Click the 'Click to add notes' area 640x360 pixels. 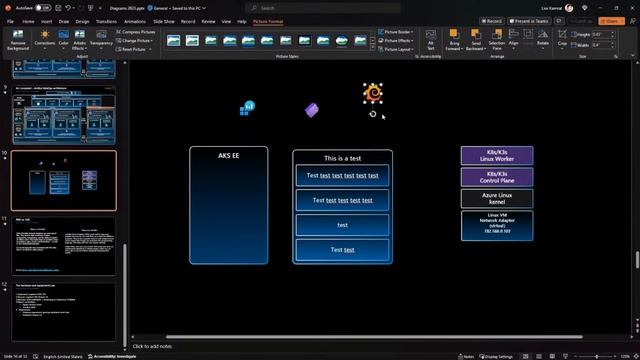[152, 346]
